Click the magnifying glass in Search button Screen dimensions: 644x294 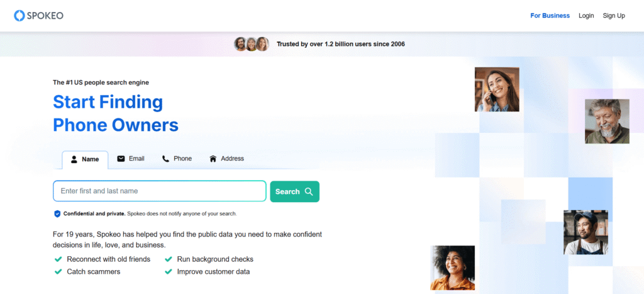pos(309,191)
